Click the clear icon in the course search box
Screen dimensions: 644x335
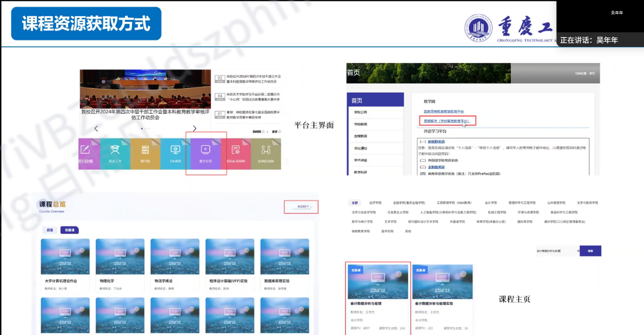578,251
